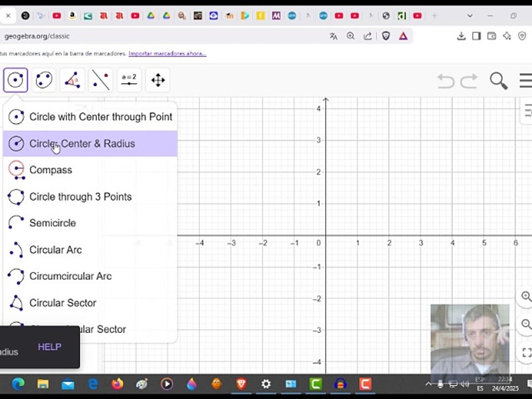
Task: Toggle the graphics style bar button
Action: 527,111
